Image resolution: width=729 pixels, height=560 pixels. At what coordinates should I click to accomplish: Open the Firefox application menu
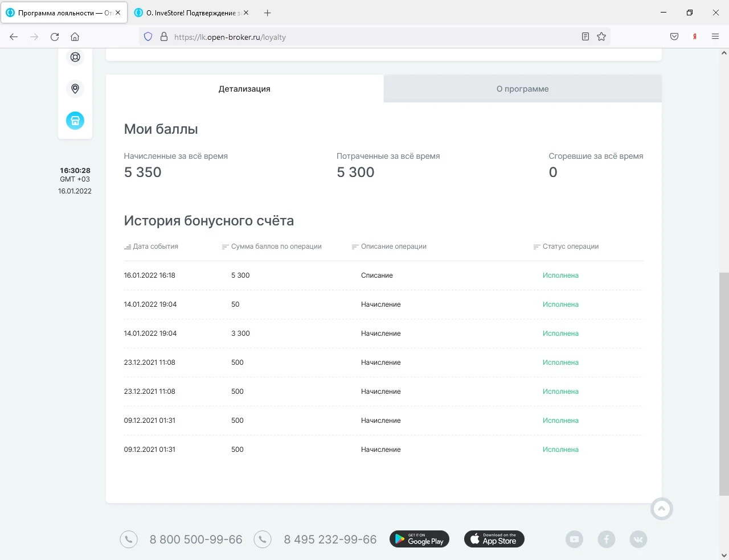pos(715,37)
